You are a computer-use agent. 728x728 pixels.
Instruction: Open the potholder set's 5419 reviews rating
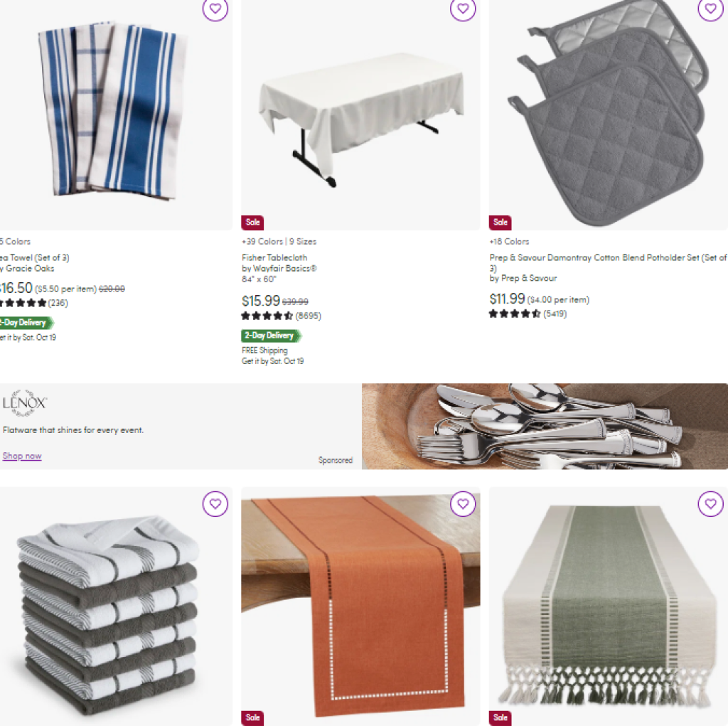pyautogui.click(x=528, y=314)
